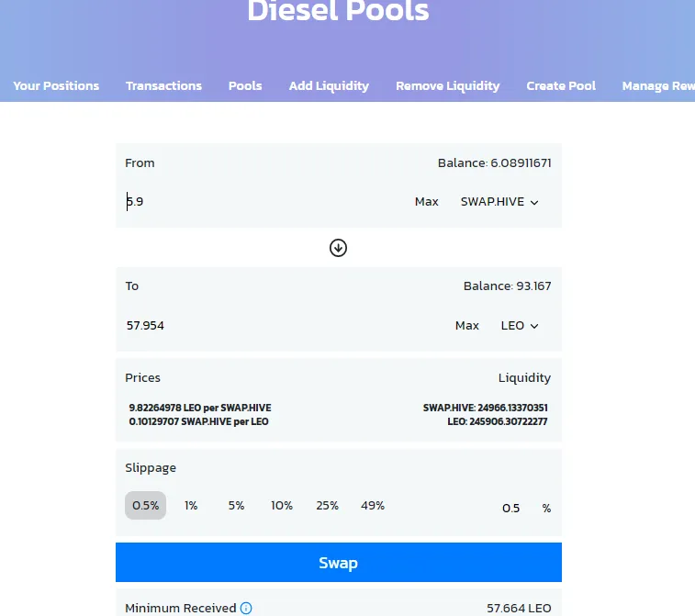The image size is (695, 616).
Task: Open the Manage Rewards tab
Action: pyautogui.click(x=658, y=86)
